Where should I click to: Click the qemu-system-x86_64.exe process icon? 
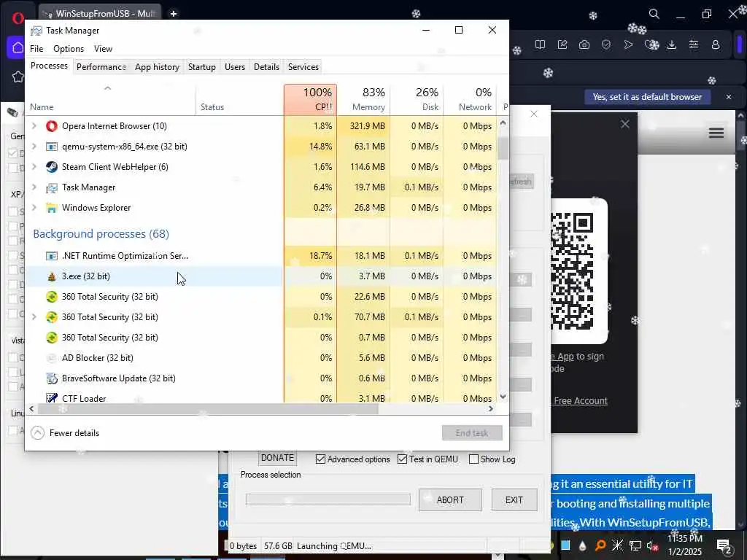[52, 147]
